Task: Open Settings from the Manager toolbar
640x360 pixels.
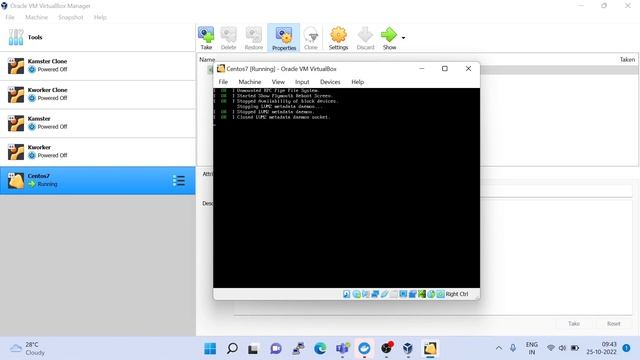Action: [338, 38]
